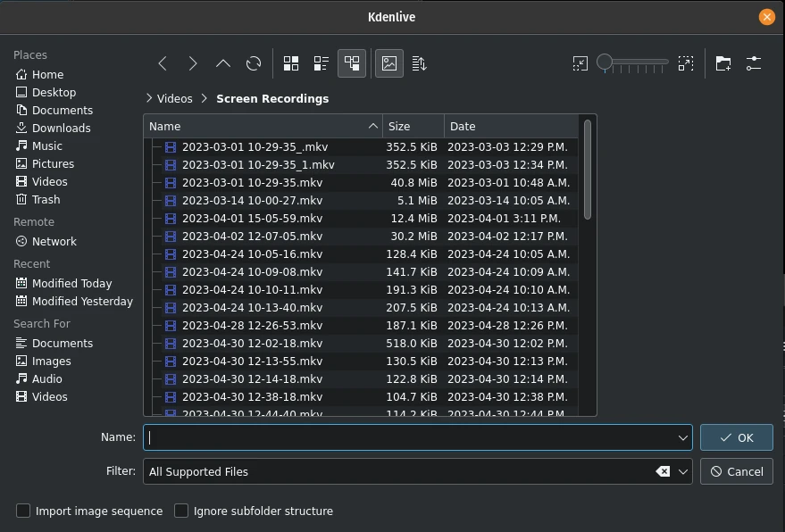Viewport: 785px width, 532px height.
Task: Open Documents in Places
Action: pos(54,110)
